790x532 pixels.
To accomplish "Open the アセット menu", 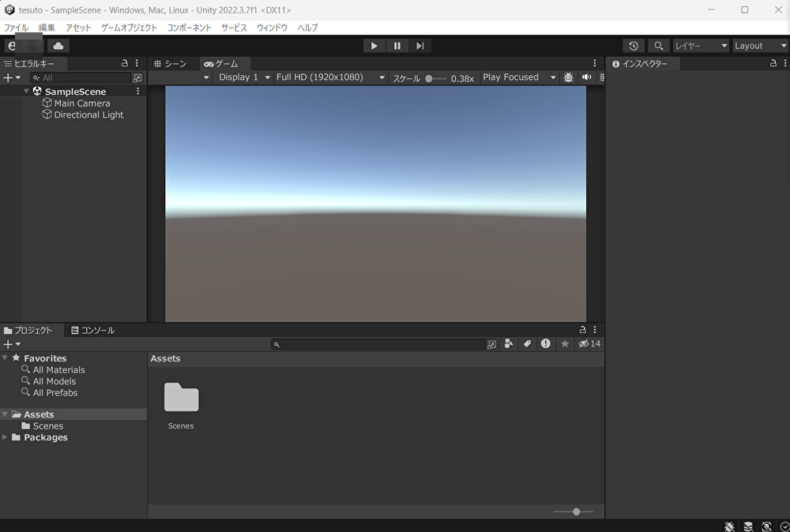I will [x=78, y=28].
